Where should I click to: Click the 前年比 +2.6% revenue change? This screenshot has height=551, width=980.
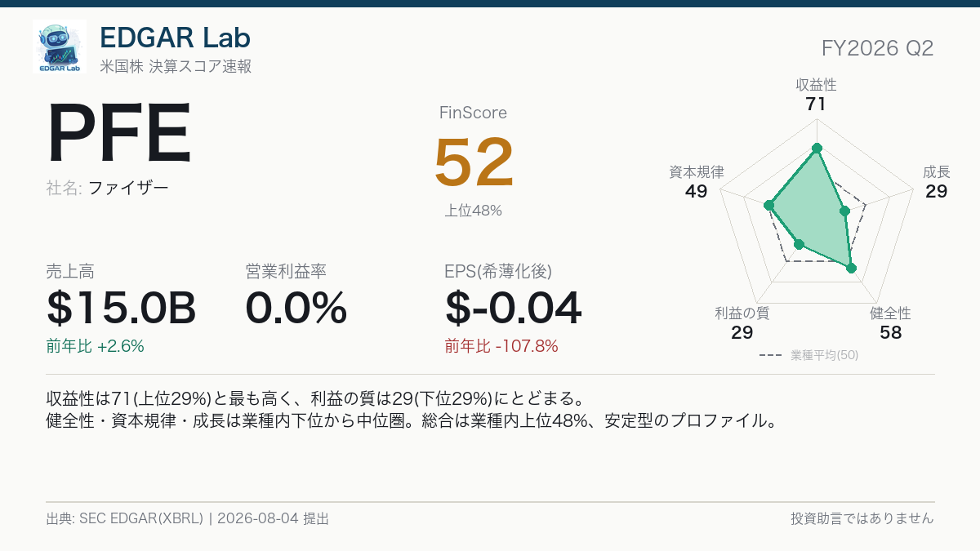96,346
